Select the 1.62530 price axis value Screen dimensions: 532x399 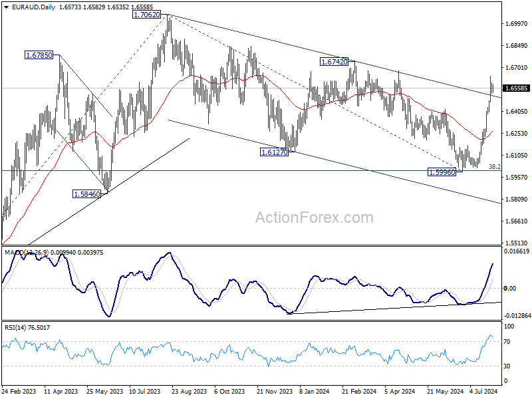517,134
